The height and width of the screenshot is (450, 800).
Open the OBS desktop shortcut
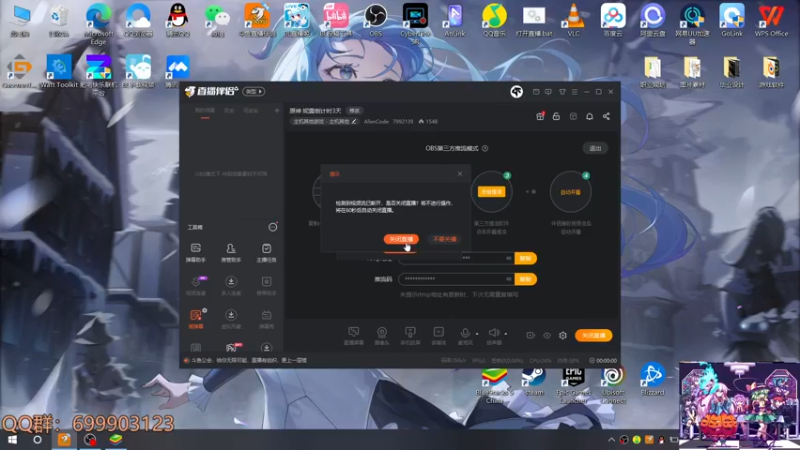(376, 20)
